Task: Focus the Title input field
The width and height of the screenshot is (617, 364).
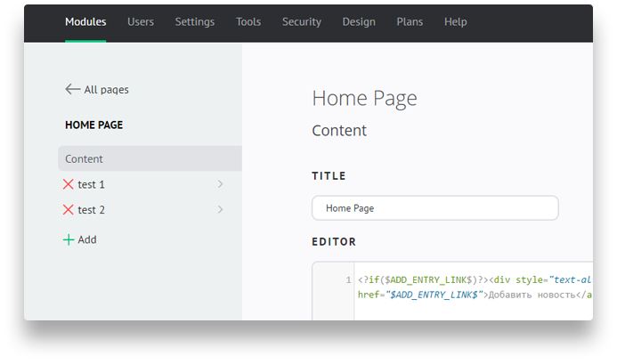Action: (434, 208)
